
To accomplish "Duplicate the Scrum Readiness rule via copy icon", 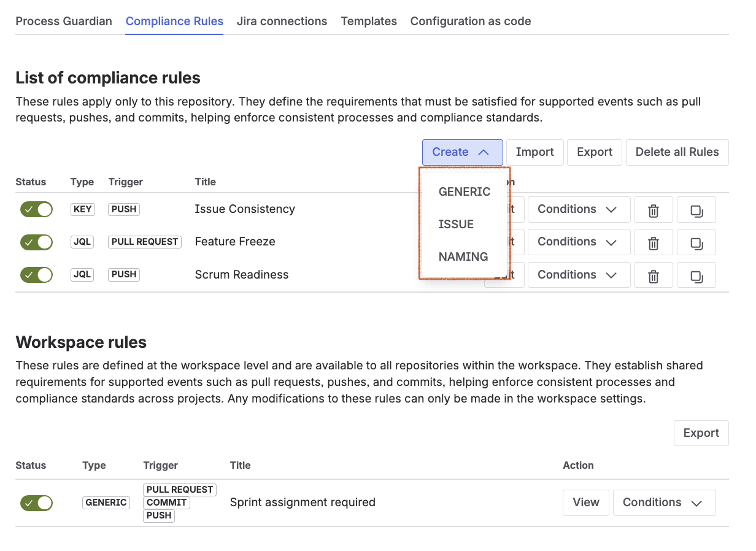I will (x=696, y=275).
